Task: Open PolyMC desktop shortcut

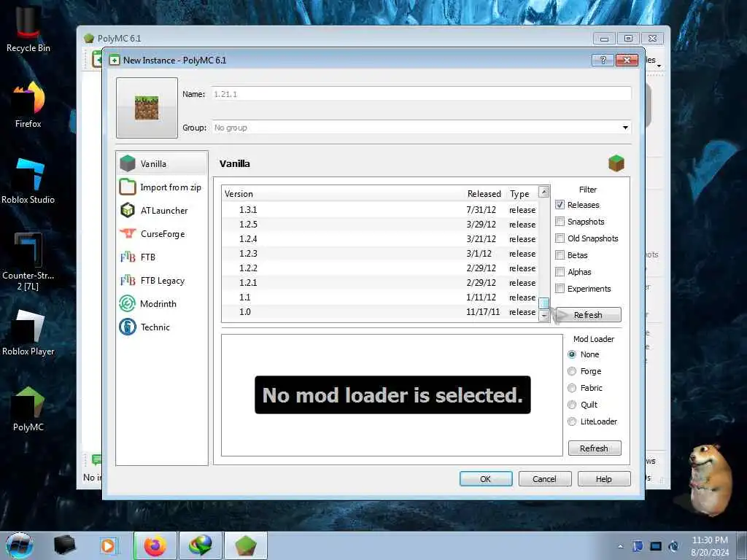Action: click(x=28, y=408)
